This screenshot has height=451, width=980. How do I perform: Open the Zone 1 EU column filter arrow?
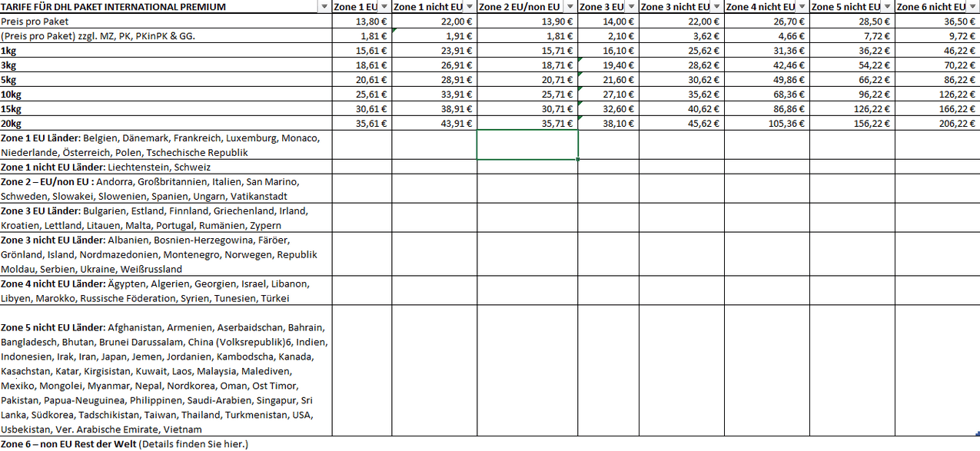384,7
